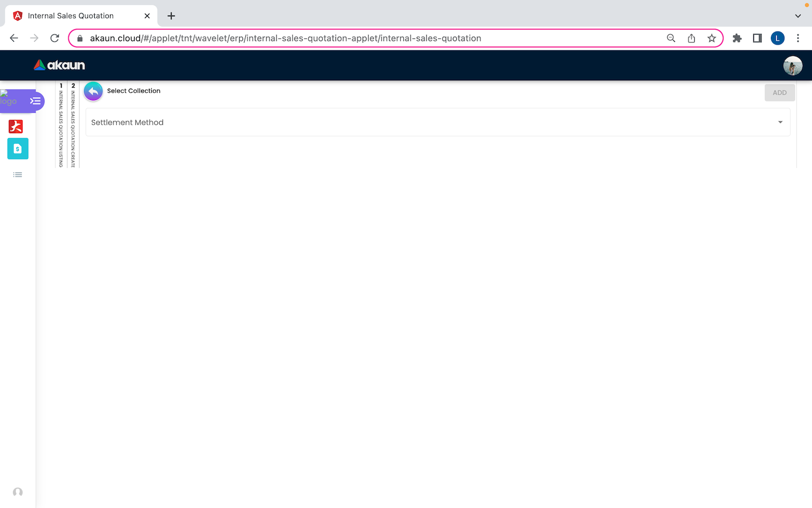Open the teal sales quotation applet icon
Image resolution: width=812 pixels, height=508 pixels.
pos(17,148)
